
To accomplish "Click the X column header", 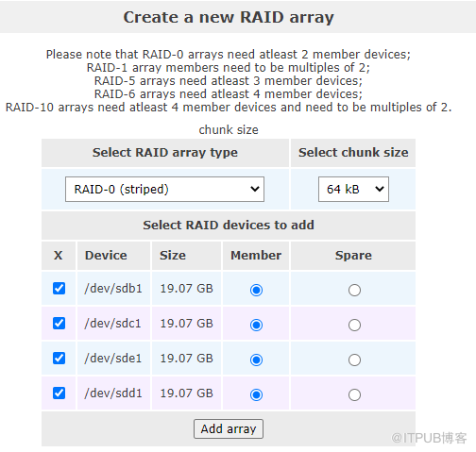I will pyautogui.click(x=59, y=256).
